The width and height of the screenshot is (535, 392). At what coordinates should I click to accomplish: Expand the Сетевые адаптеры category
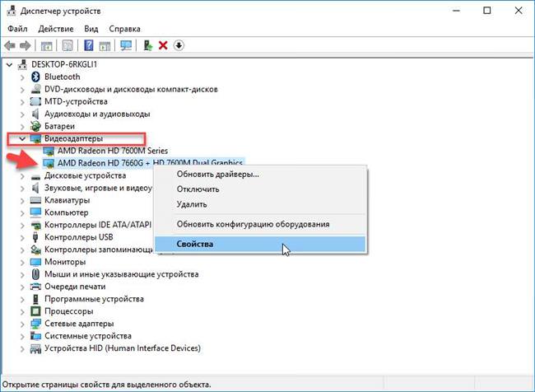[22, 324]
